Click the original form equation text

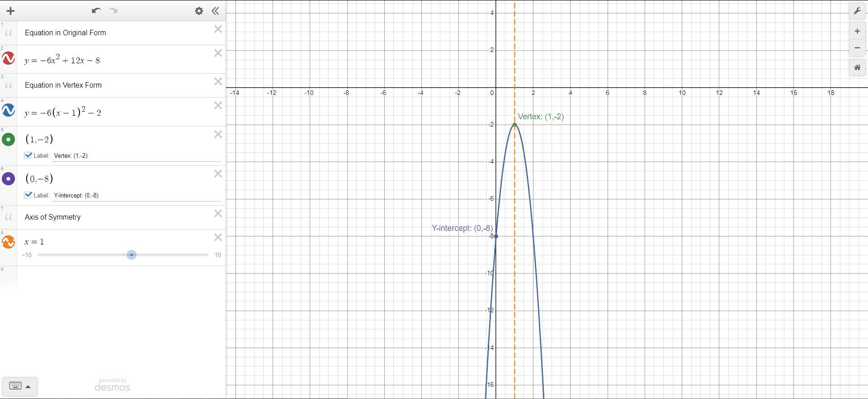click(62, 60)
